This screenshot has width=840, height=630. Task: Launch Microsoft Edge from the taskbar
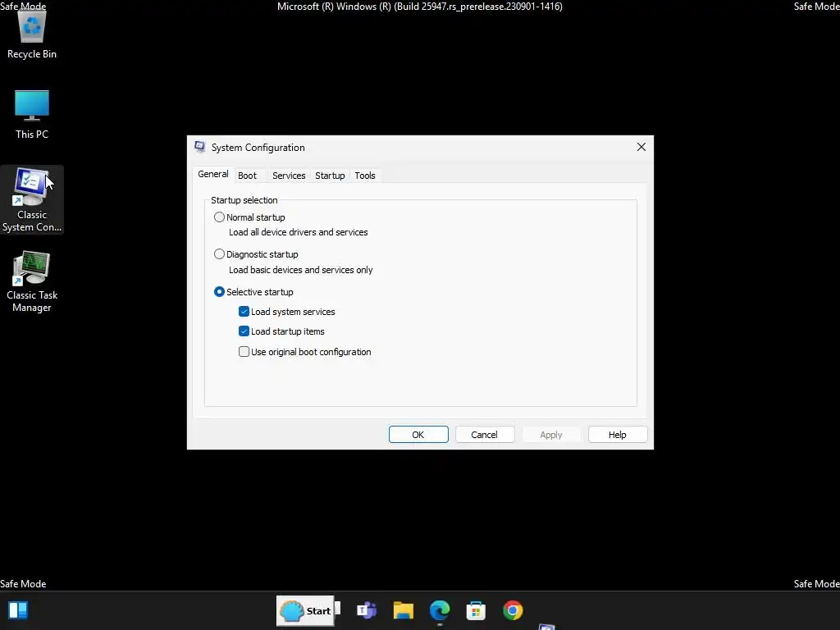[440, 610]
